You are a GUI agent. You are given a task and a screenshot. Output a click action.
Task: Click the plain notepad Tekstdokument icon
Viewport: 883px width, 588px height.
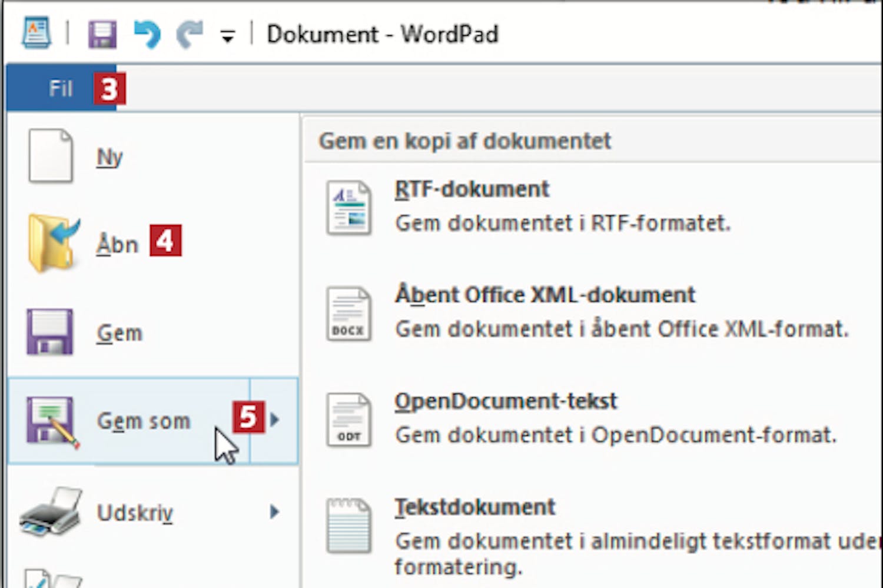tap(349, 526)
